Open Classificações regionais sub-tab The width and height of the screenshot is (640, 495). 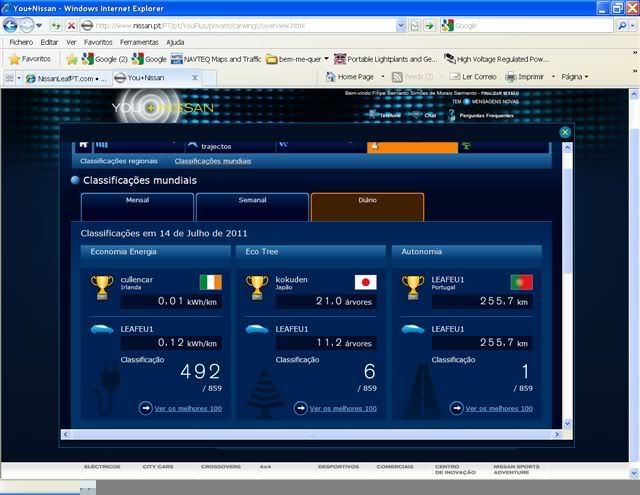click(119, 161)
